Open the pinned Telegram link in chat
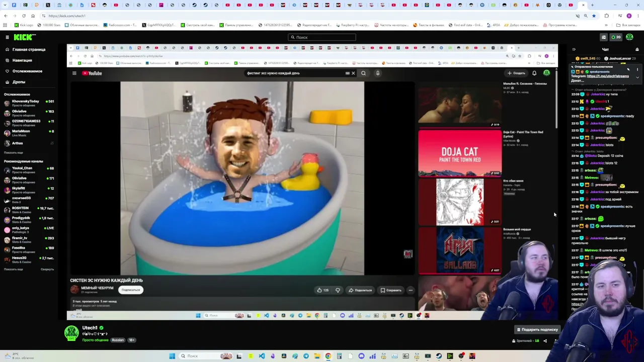Image resolution: width=644 pixels, height=362 pixels. click(x=608, y=76)
